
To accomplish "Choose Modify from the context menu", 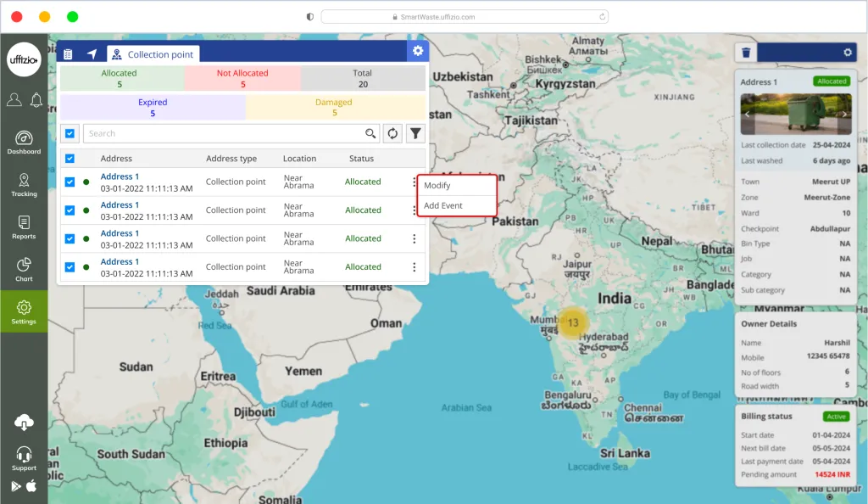I will click(437, 186).
